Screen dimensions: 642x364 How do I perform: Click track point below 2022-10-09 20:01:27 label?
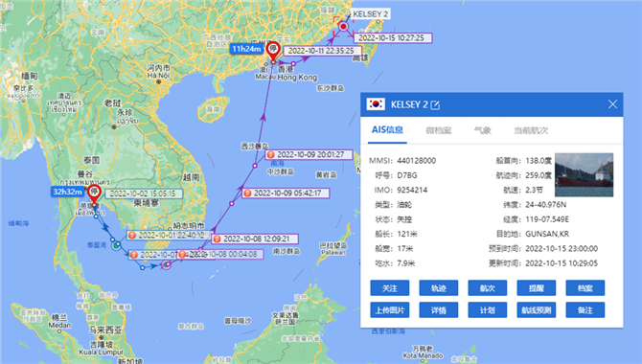coord(255,166)
